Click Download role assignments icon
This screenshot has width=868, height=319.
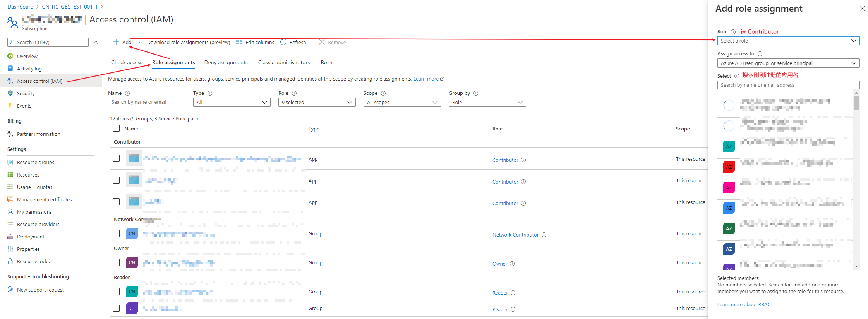pos(141,42)
